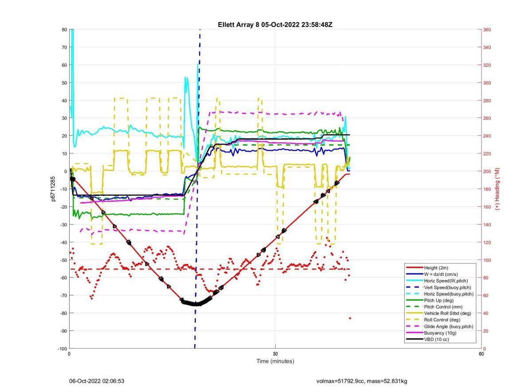532x392 pixels.
Task: Click the footer timestamp '06-Oct-2022 02:06:53'
Action: (97, 381)
